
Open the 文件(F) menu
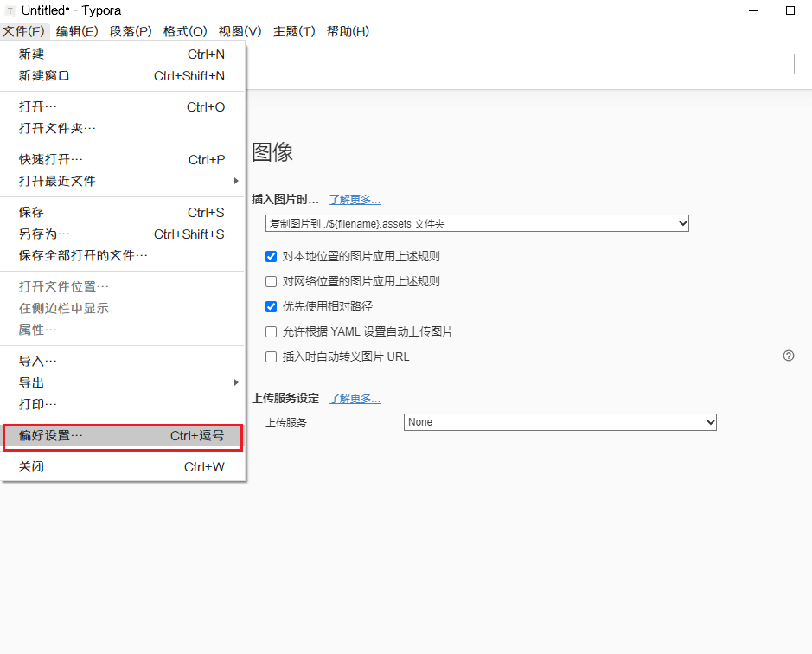pos(24,32)
